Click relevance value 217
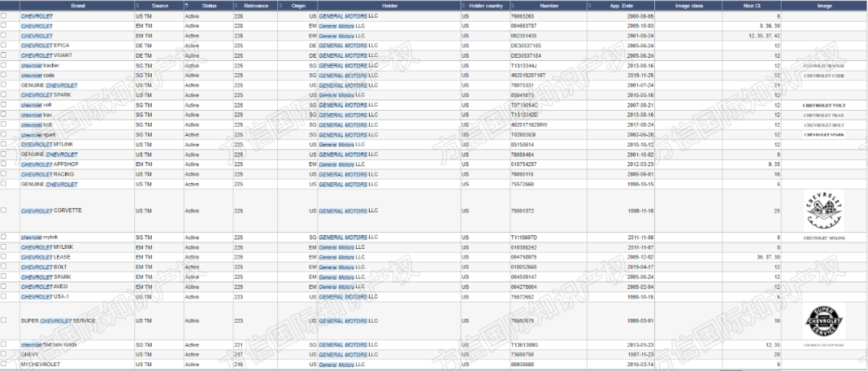868x371 pixels. [239, 354]
